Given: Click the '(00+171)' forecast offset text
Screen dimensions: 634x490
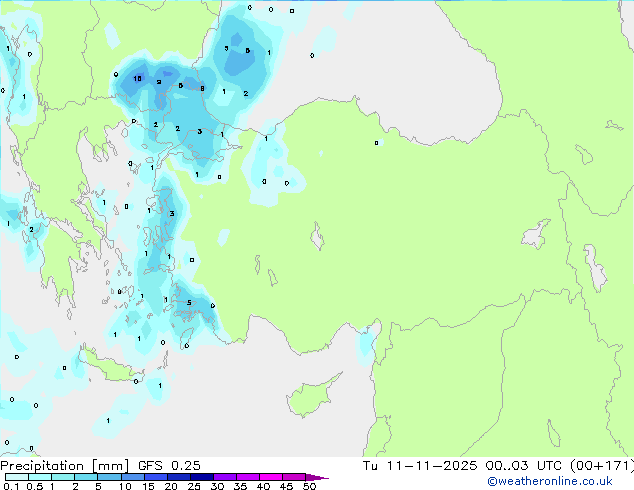Looking at the screenshot, I should pyautogui.click(x=602, y=466).
